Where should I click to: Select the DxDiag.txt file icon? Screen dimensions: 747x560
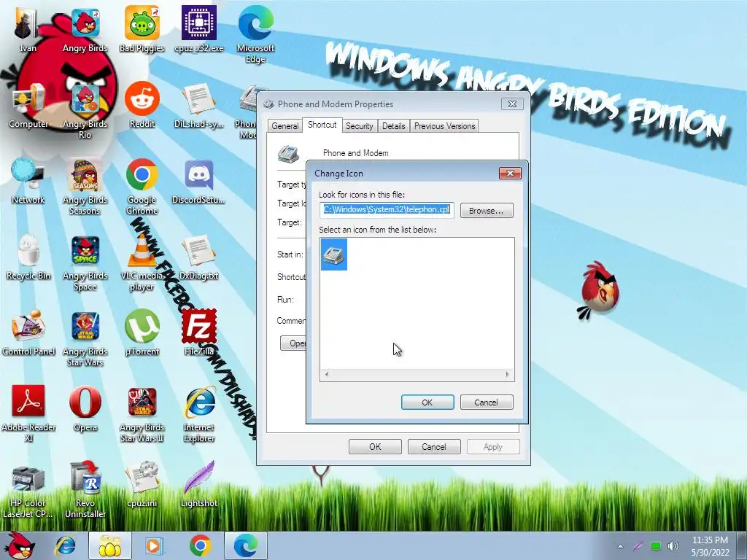198,257
